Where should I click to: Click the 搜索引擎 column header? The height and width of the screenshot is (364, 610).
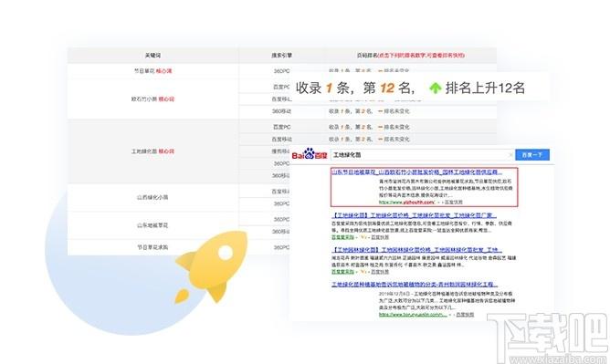281,56
